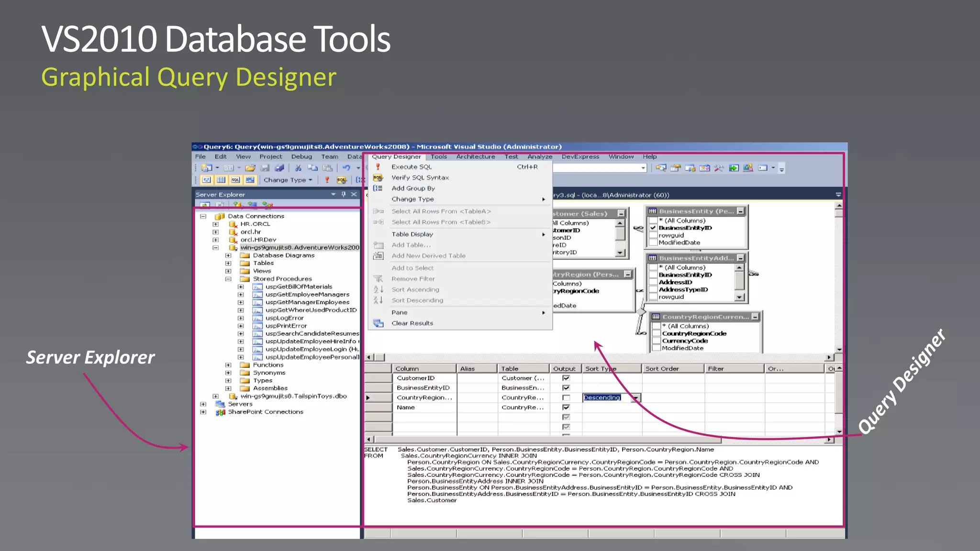Expand the Servers node
The image size is (980, 551).
click(x=203, y=404)
